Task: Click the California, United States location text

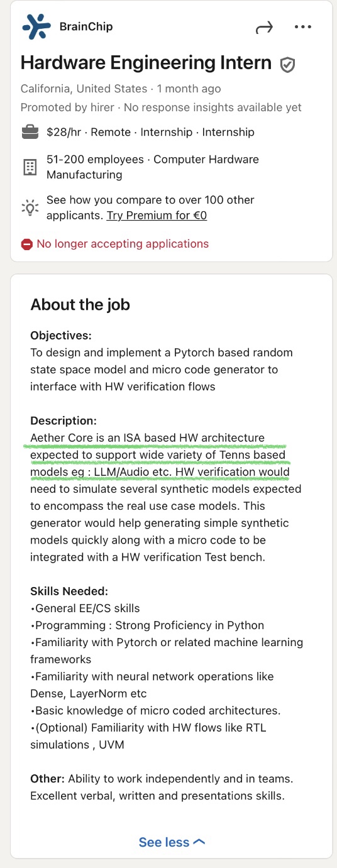Action: pos(84,89)
